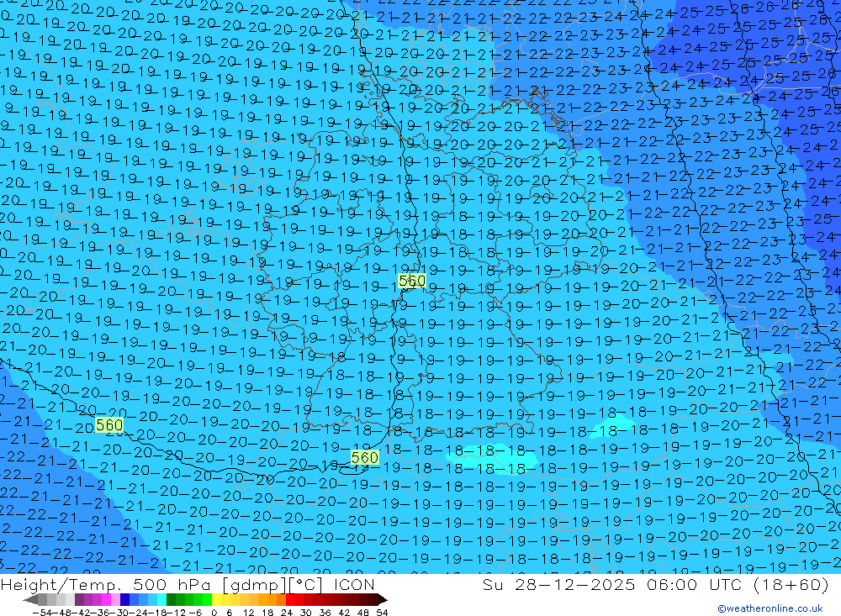Open the weatheronline.co.uk copyright link
Viewport: 841px width, 616px height.
[770, 608]
